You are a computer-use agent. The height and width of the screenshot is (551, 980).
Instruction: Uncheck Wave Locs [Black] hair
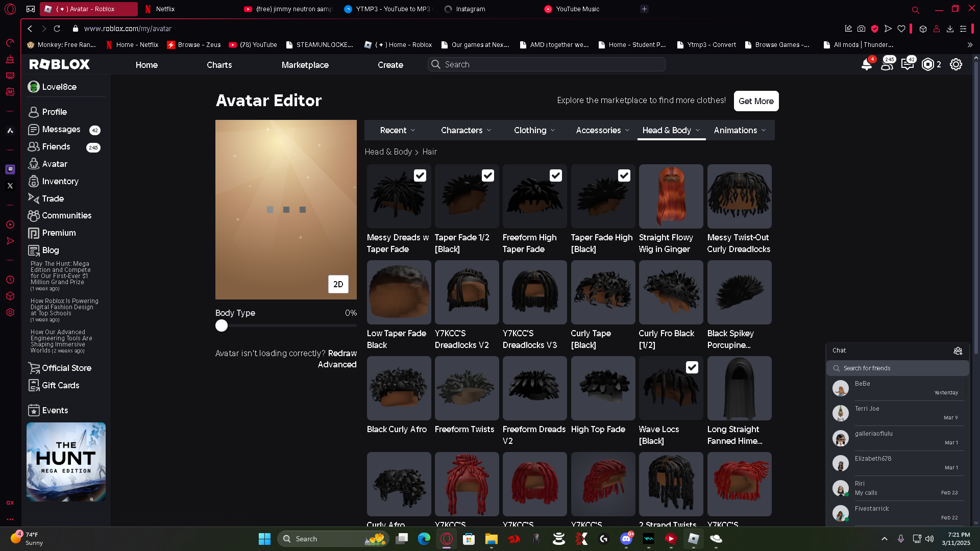pos(692,367)
